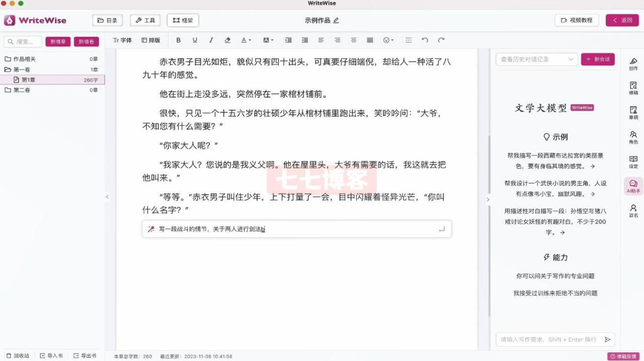This screenshot has height=361, width=644.
Task: Toggle italic formatting
Action: (x=212, y=40)
